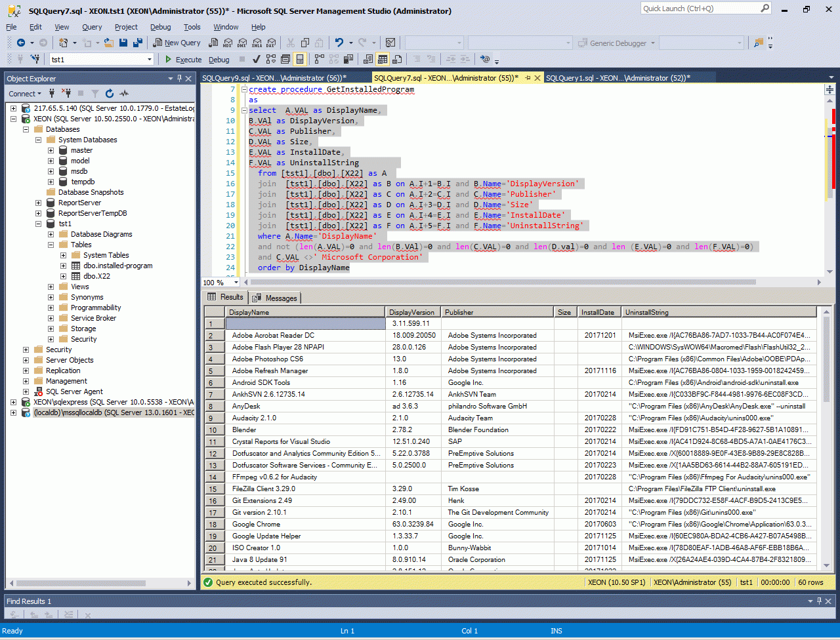Open Activity Monitor from the main toolbar
This screenshot has height=640, width=840.
tap(390, 43)
